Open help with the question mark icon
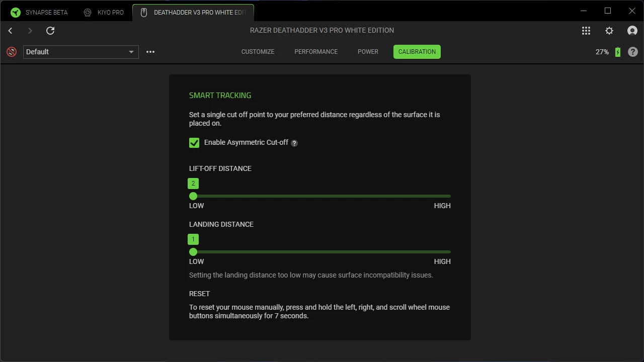644x362 pixels. click(633, 52)
